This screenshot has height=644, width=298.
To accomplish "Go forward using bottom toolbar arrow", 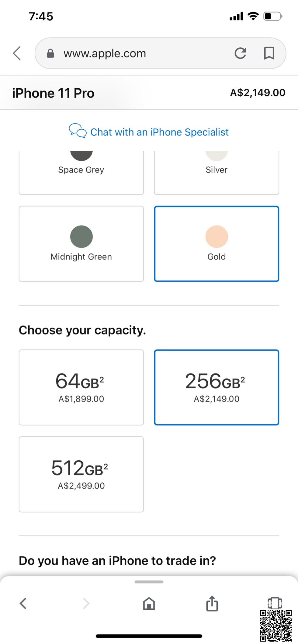I will (86, 603).
